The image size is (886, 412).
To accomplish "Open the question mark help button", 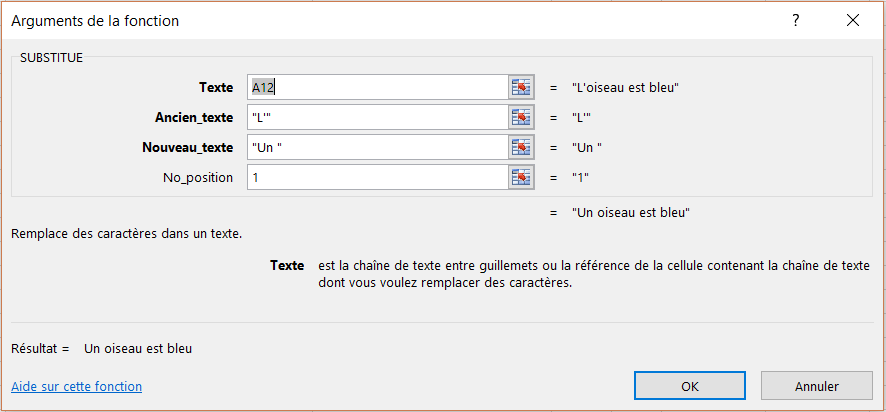I will [x=796, y=20].
